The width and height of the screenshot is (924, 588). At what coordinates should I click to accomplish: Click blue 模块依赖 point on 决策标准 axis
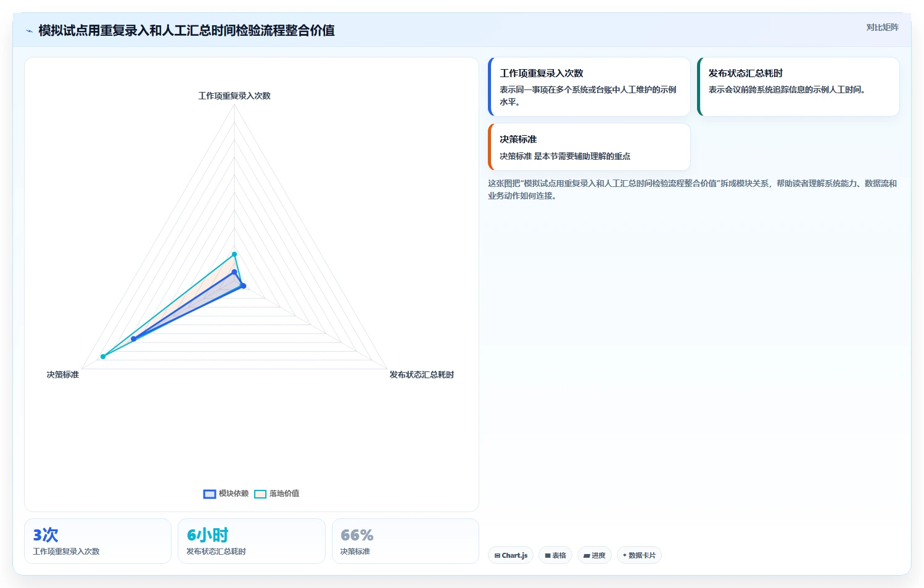(x=133, y=339)
